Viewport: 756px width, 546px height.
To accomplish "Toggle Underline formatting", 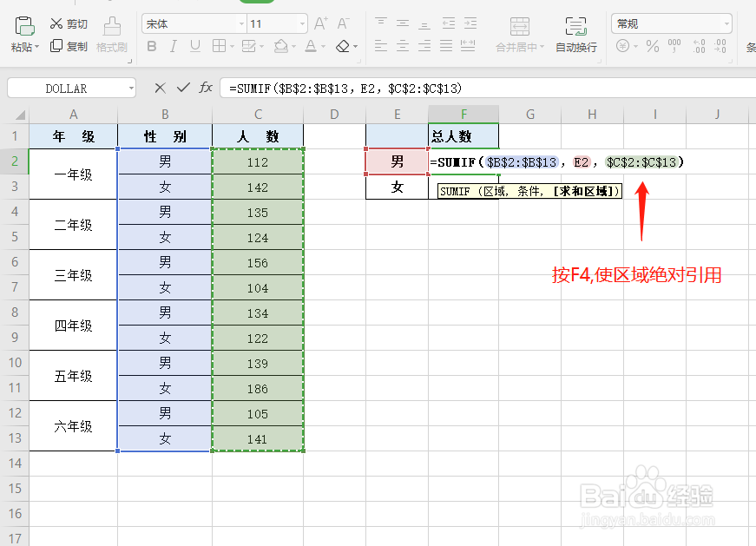I will 194,46.
